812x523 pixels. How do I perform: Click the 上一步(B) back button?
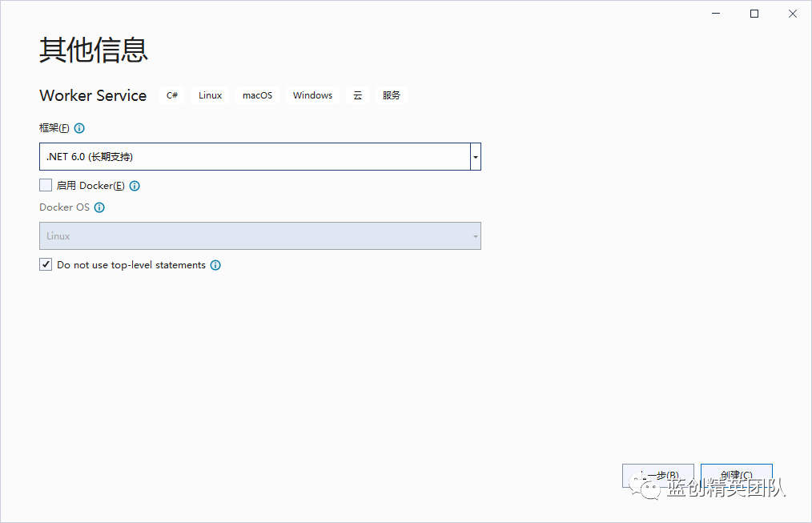[657, 475]
